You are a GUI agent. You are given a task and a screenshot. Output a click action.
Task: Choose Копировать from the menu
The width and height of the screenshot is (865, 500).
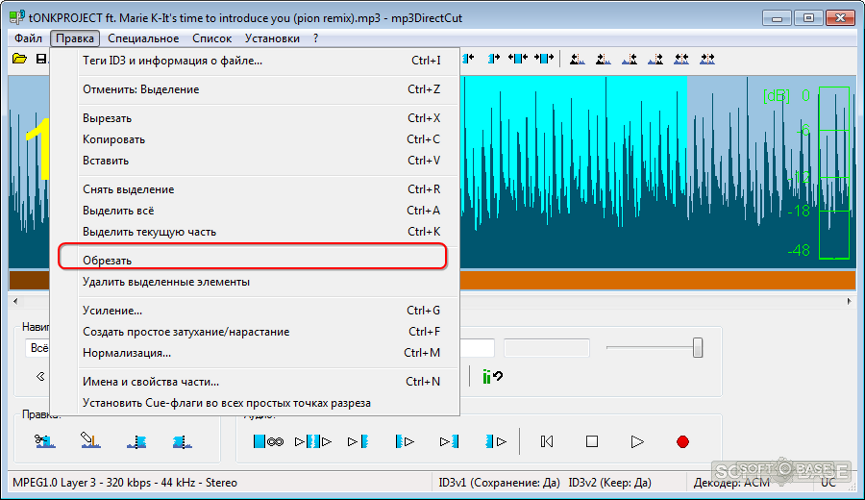(254, 139)
